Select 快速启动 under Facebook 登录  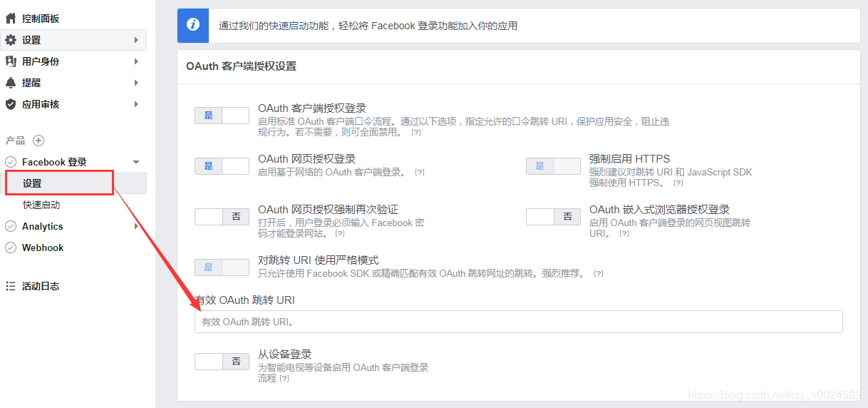click(x=41, y=205)
